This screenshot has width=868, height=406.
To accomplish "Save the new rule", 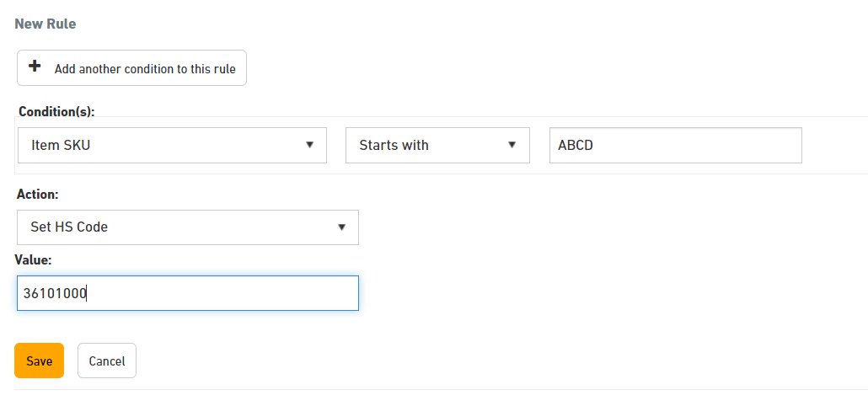I will click(x=40, y=361).
